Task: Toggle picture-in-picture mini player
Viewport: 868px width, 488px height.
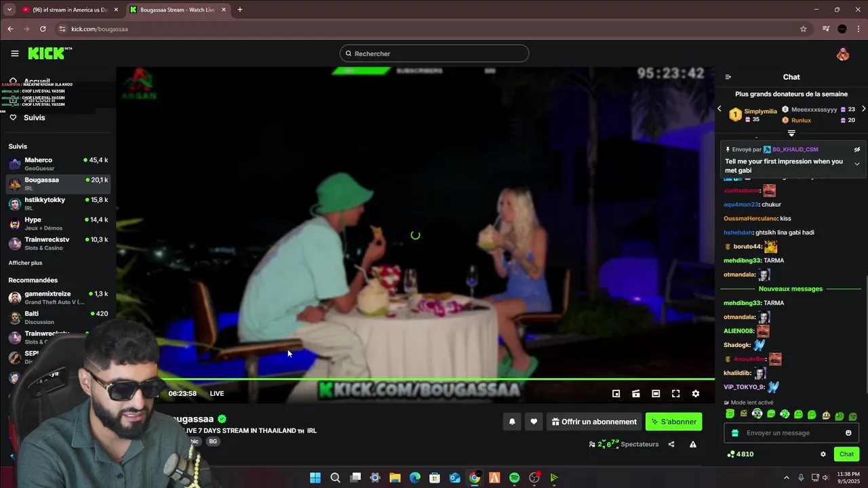Action: (616, 394)
